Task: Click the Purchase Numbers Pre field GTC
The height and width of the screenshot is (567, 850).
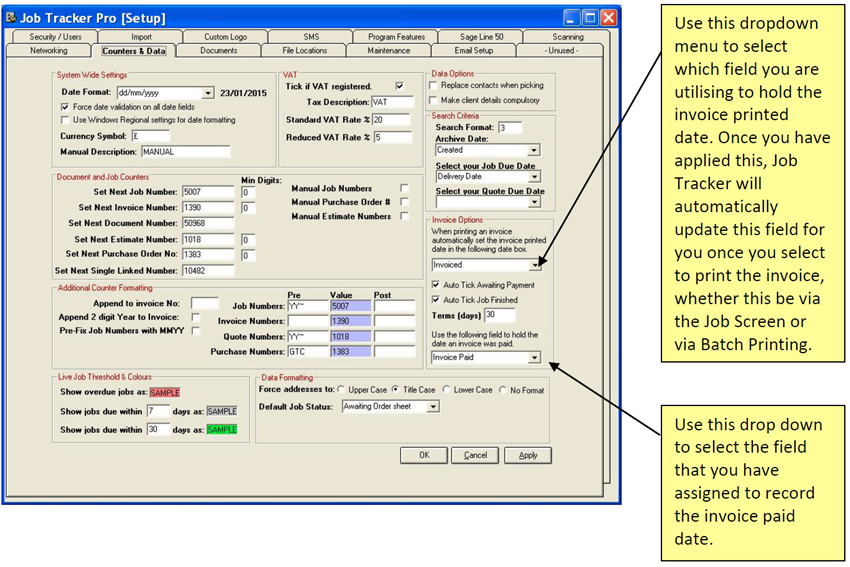Action: click(x=307, y=352)
